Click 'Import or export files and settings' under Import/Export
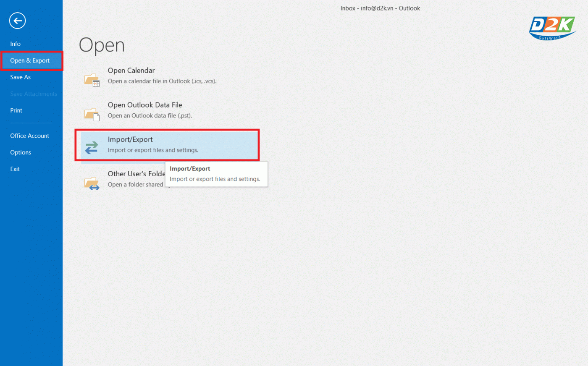 [x=153, y=150]
